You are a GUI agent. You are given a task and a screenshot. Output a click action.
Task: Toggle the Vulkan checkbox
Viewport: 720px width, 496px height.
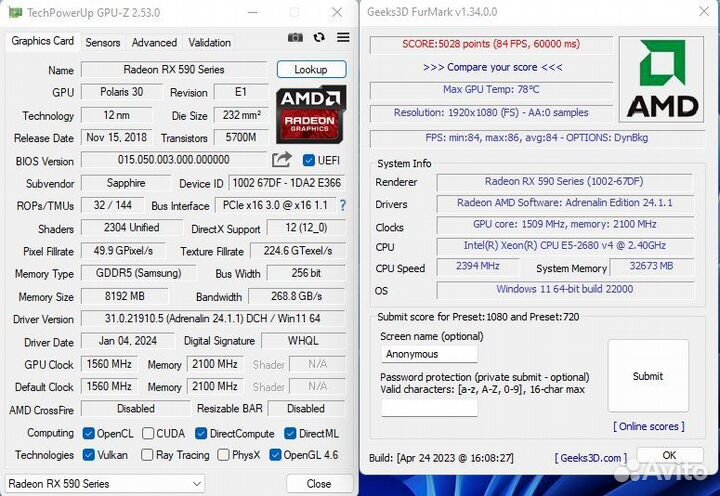[90, 455]
